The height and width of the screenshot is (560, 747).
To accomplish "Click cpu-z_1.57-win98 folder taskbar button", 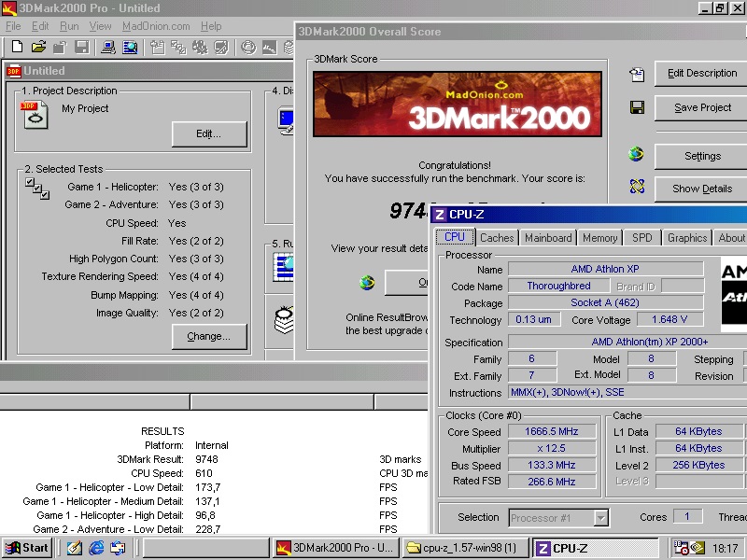I will pyautogui.click(x=466, y=548).
